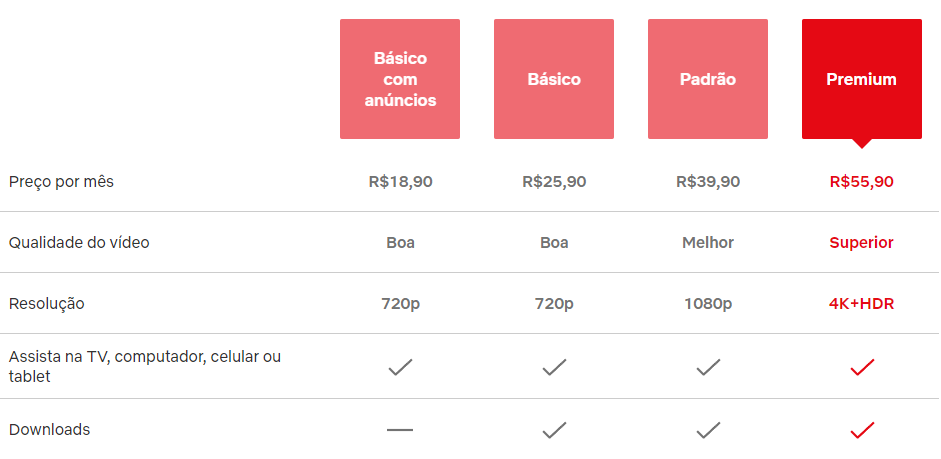Click the R$55,90 Premium price
941x459 pixels.
pos(862,182)
